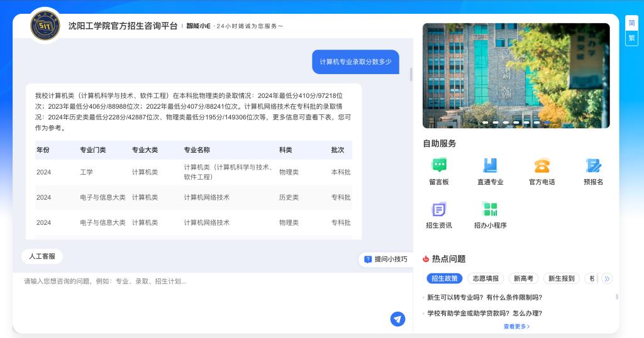The image size is (644, 338).
Task: Expand 查看更多 hot questions
Action: [516, 327]
